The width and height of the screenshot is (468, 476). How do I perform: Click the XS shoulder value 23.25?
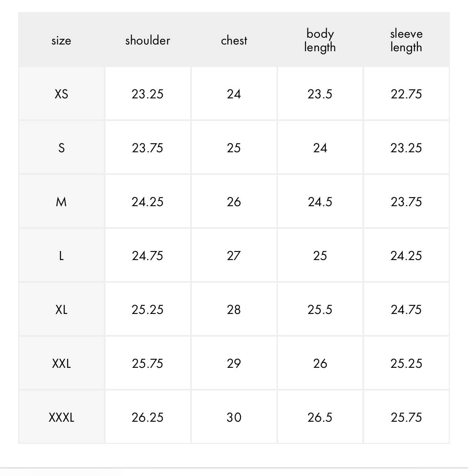point(148,94)
